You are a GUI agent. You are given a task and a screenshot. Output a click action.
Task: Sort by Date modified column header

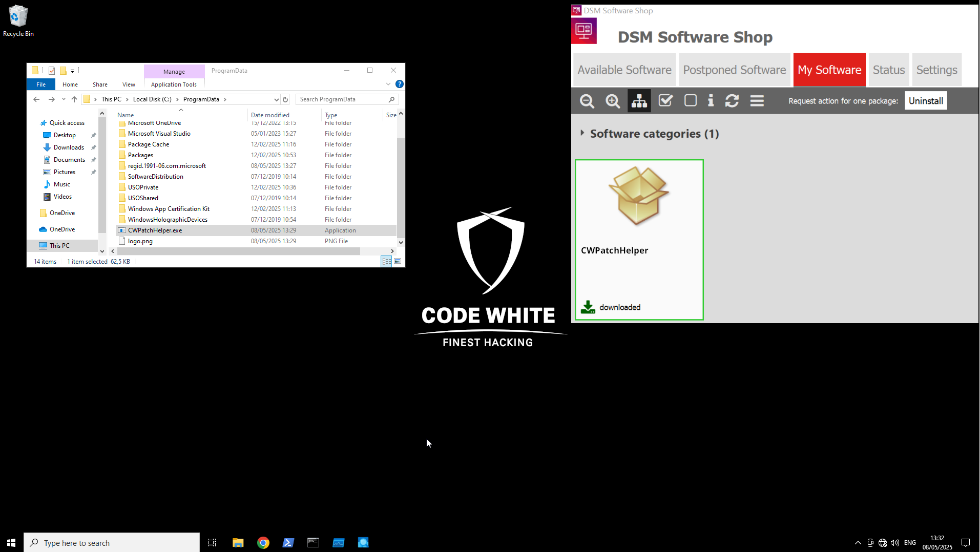click(x=270, y=115)
